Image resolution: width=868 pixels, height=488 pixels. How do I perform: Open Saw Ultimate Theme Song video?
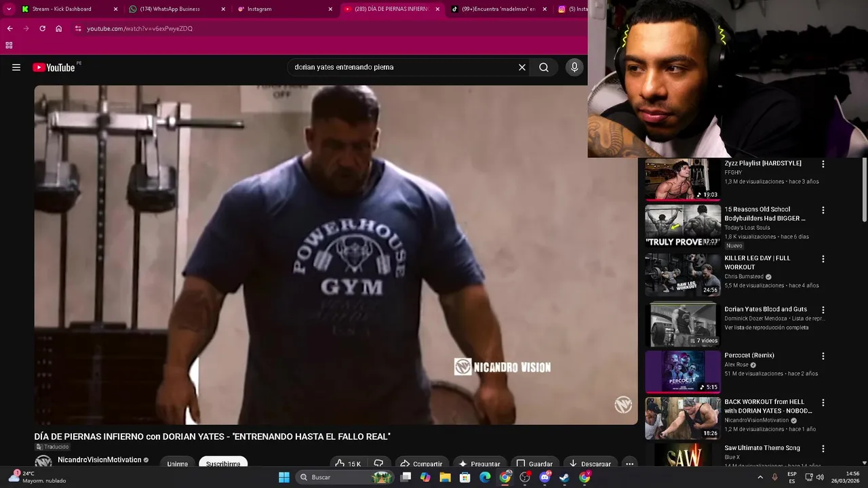(682, 455)
